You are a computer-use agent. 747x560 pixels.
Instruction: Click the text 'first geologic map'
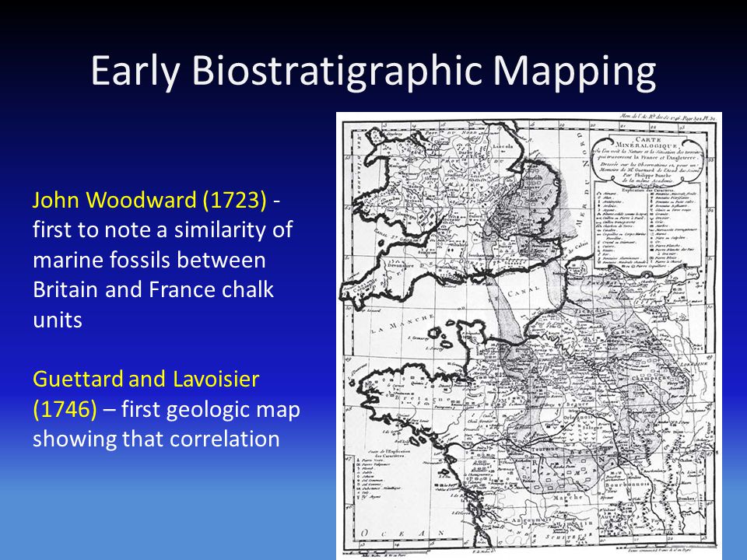pyautogui.click(x=211, y=409)
